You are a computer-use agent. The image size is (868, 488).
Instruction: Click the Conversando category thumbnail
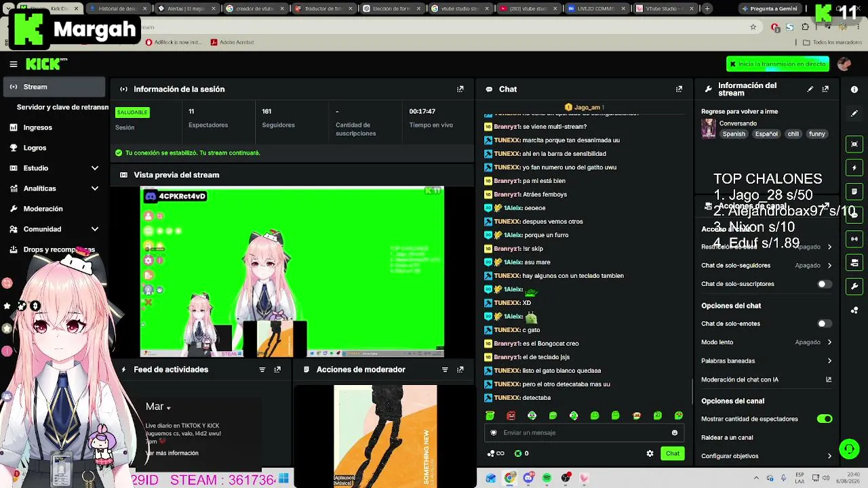pos(709,128)
